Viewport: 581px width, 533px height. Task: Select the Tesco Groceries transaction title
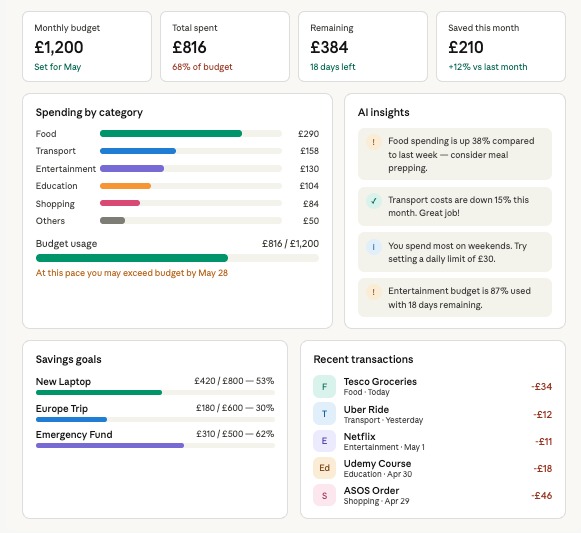(x=380, y=381)
